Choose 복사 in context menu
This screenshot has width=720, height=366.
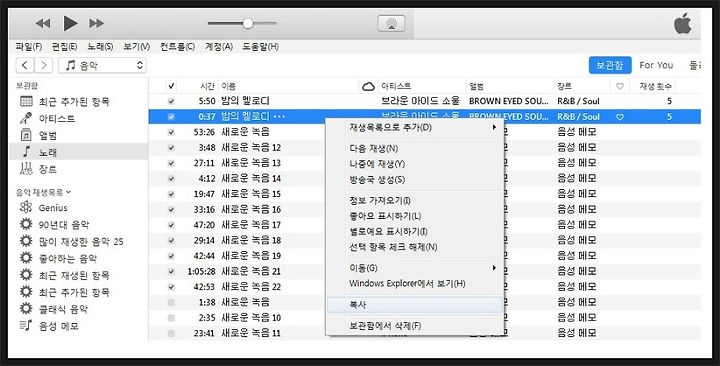[x=414, y=305]
